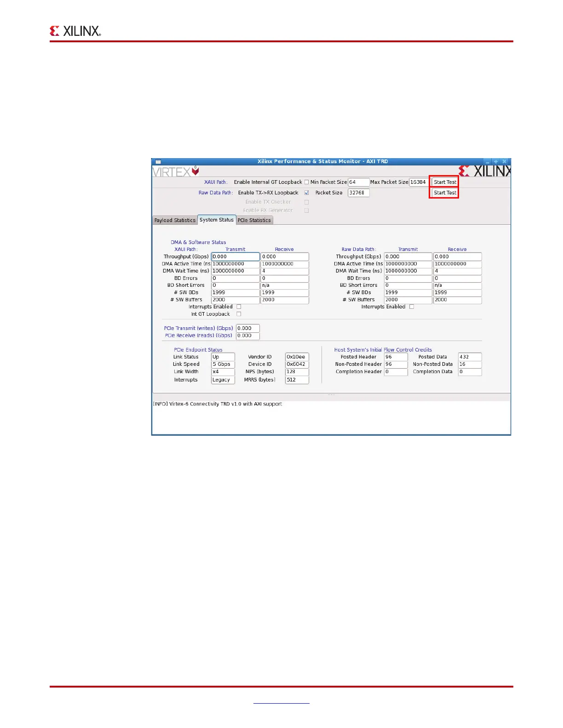Viewport: 563px width, 728px height.
Task: Minimize the Performance & Status Monitor window
Action: coord(487,162)
